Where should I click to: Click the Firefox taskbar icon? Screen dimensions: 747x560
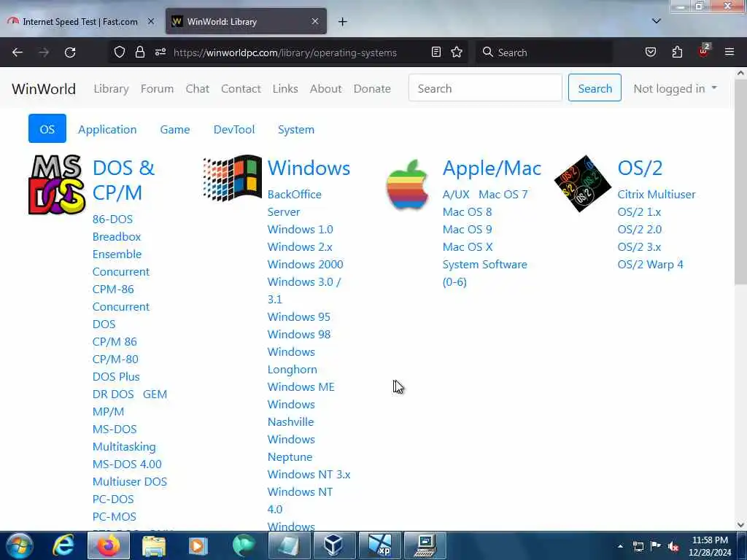109,545
